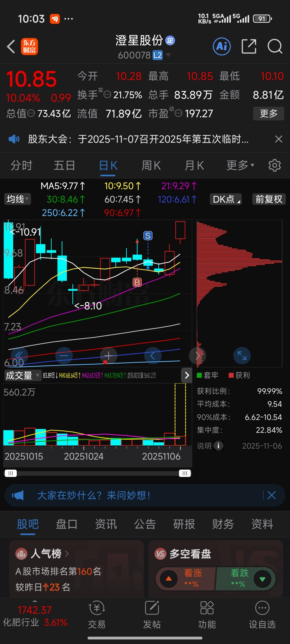Open 功能 in bottom bar
Screen dimensions: 290x644
click(207, 615)
